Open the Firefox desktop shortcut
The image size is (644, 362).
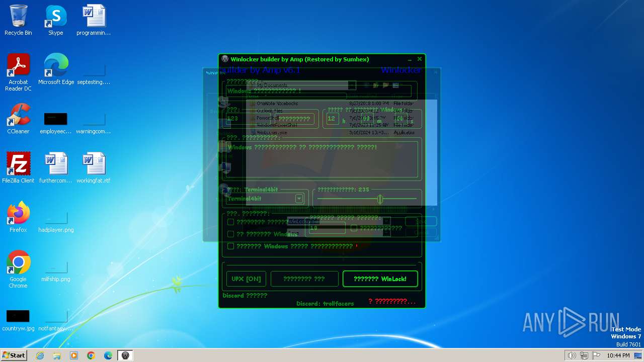click(18, 217)
